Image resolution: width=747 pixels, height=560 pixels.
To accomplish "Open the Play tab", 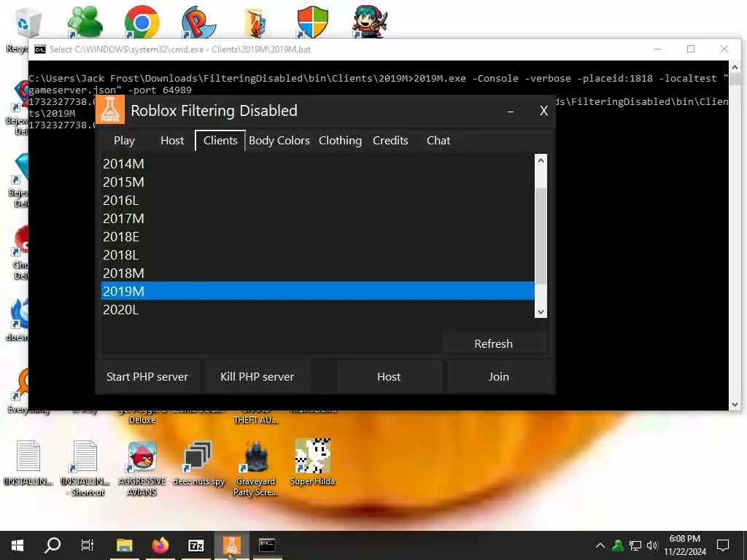I will click(124, 141).
